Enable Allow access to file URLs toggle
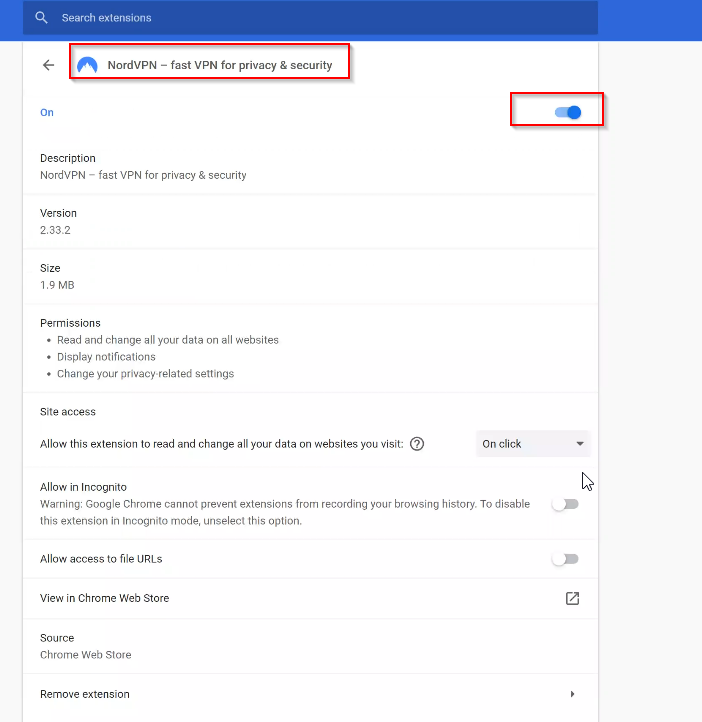The width and height of the screenshot is (702, 722). (565, 559)
